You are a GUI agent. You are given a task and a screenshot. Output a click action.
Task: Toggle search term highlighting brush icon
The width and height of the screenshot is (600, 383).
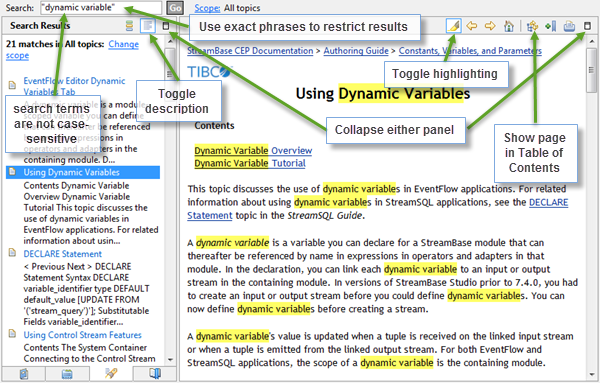[453, 26]
